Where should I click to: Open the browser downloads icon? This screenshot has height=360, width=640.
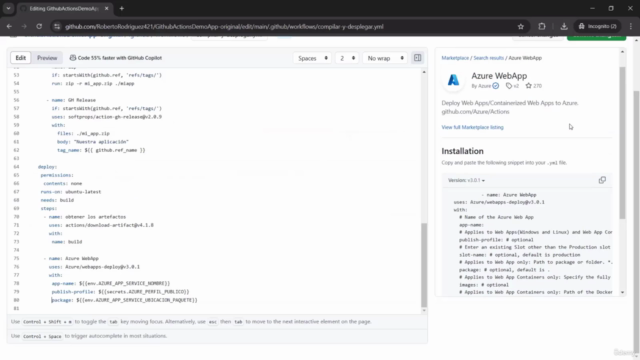(x=564, y=27)
